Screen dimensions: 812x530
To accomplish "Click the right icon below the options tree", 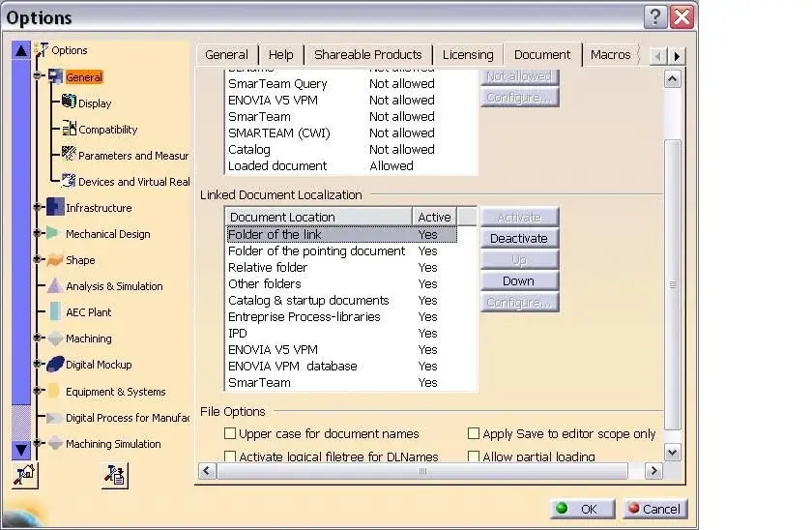I will point(114,475).
